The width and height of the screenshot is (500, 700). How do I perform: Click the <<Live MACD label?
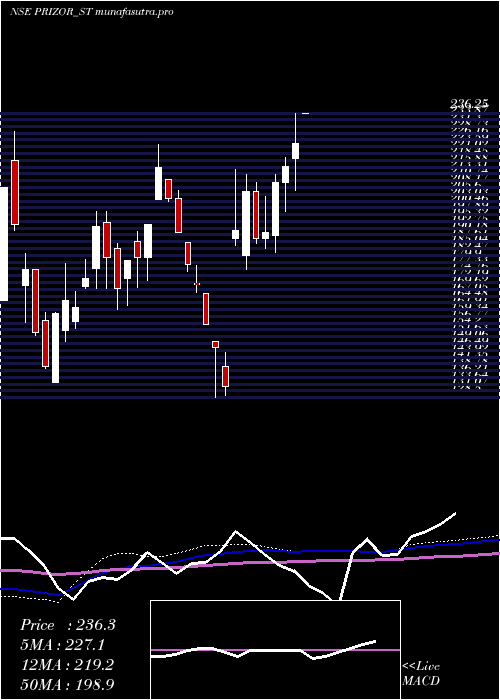point(421,673)
